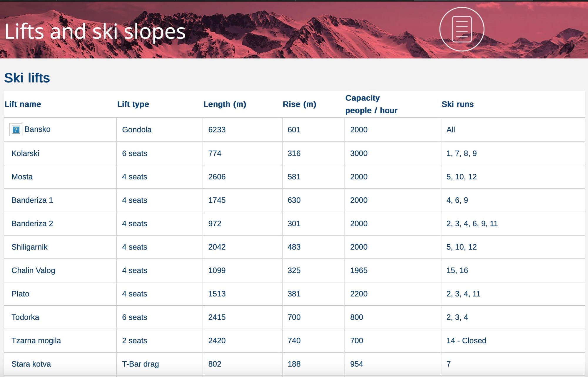Click the Lift type column header
The width and height of the screenshot is (588, 377).
tap(133, 104)
